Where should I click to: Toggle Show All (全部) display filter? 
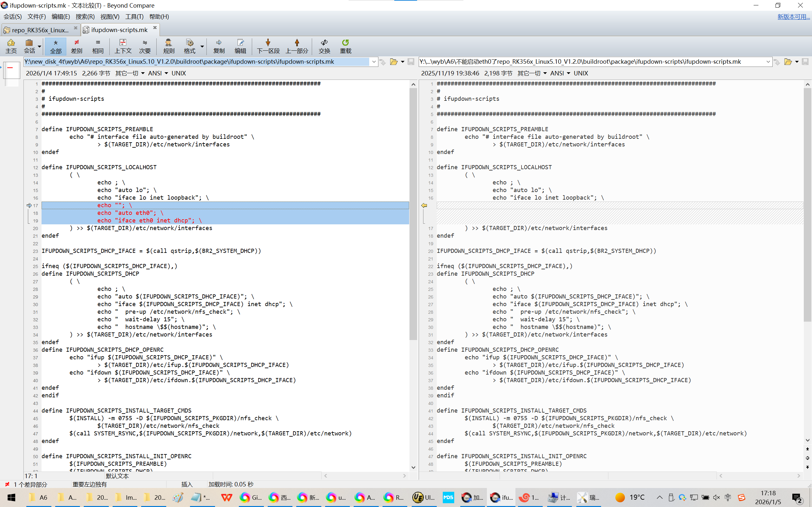[56, 46]
